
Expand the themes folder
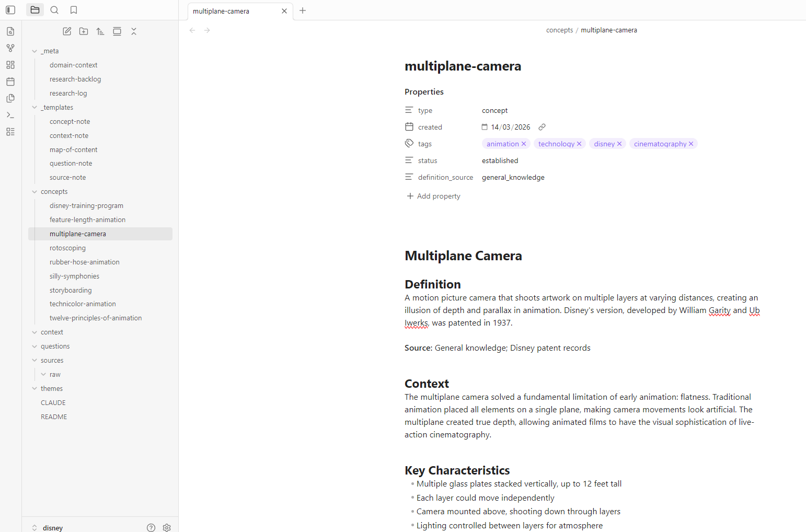[33, 388]
